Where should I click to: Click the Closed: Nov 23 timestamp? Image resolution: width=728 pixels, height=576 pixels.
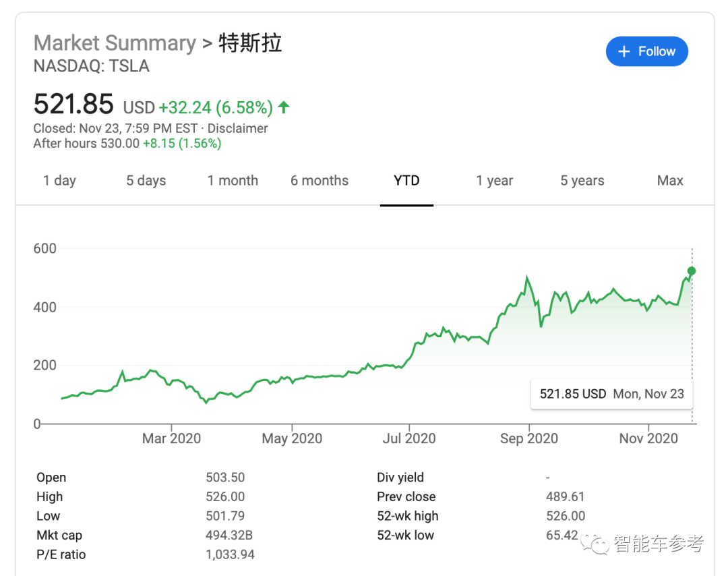115,128
